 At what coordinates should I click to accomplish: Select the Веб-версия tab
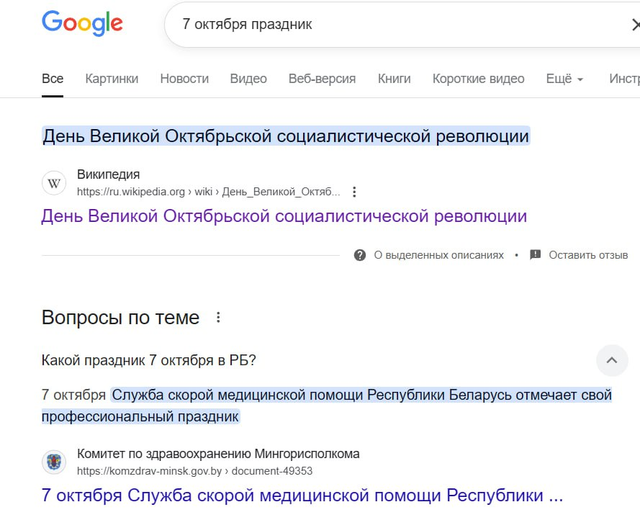coord(322,78)
